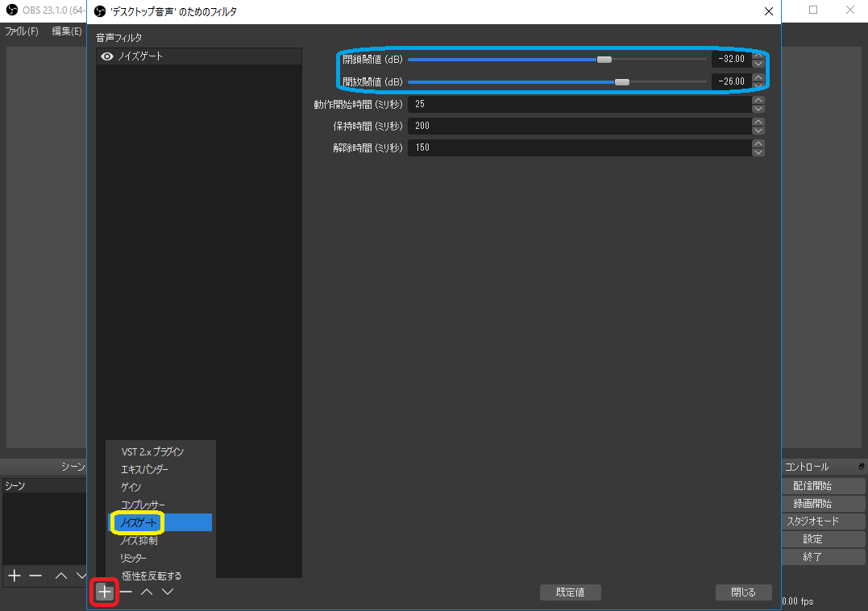The width and height of the screenshot is (868, 611).
Task: Click the move scene up arrow
Action: (61, 575)
